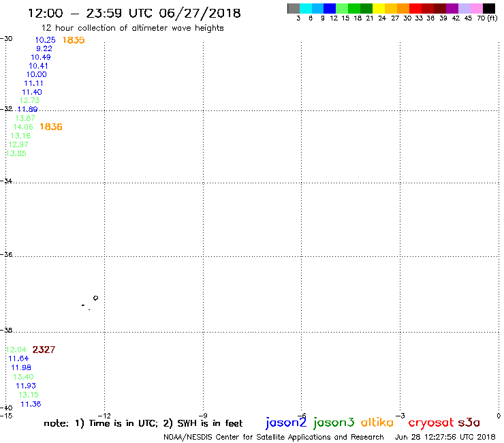Click the red swatch in the color scale
The height and width of the screenshot is (443, 504).
tap(415, 8)
